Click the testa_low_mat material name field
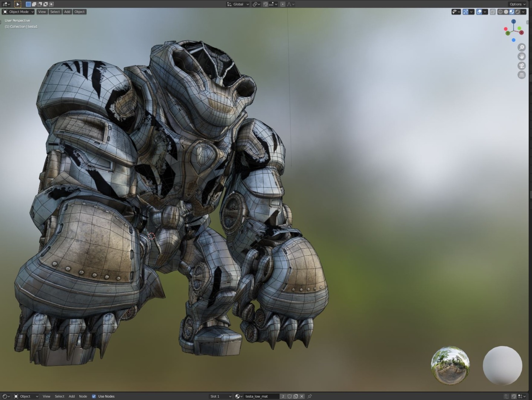Image resolution: width=532 pixels, height=400 pixels. coord(261,396)
